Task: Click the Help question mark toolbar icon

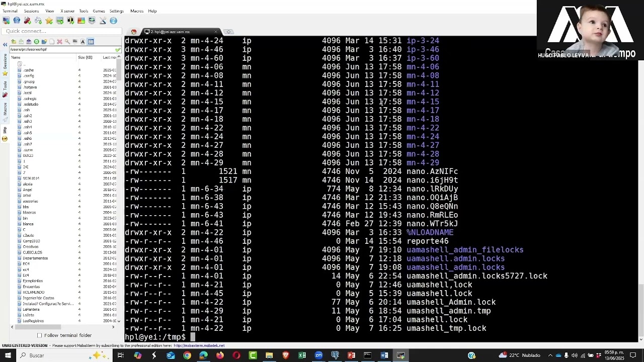Action: 113,21
